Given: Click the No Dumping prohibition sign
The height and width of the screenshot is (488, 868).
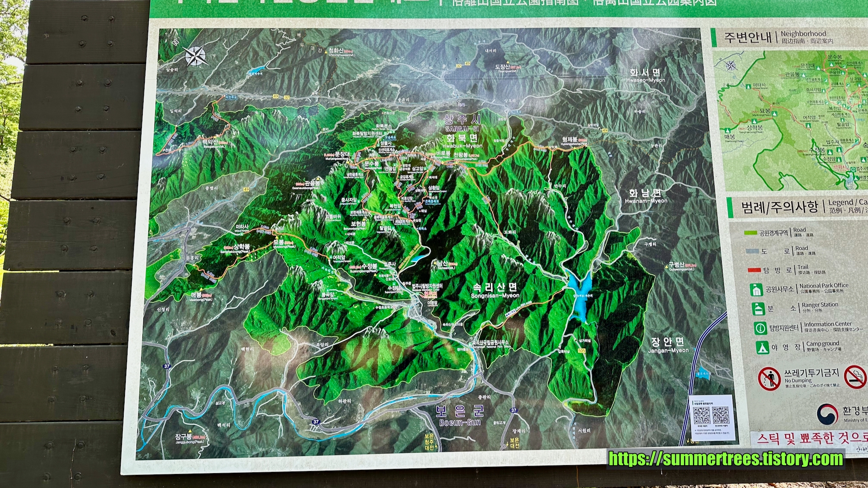Looking at the screenshot, I should pos(769,378).
